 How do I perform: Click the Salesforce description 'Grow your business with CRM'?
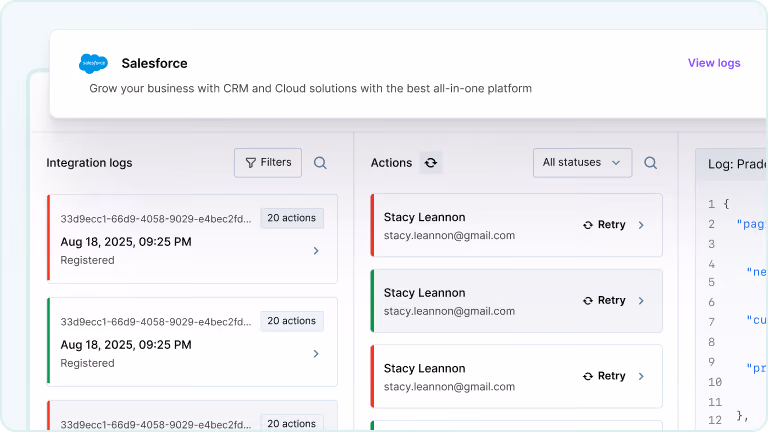[x=311, y=89]
